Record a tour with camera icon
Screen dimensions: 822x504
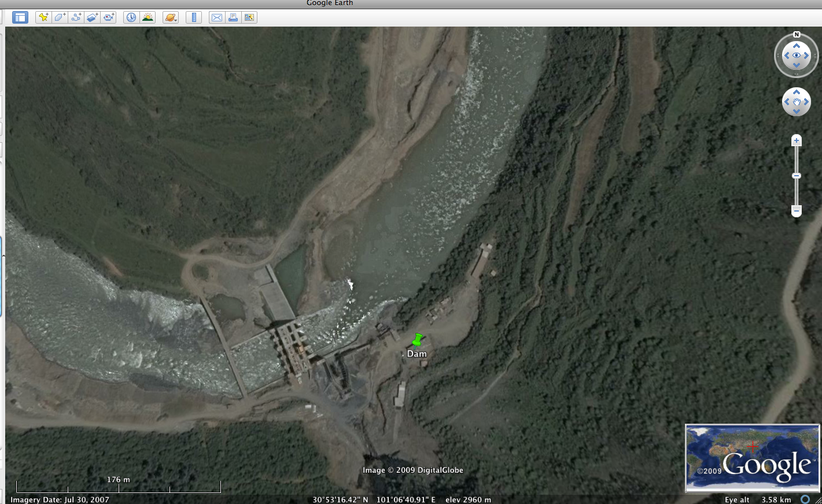click(x=108, y=17)
